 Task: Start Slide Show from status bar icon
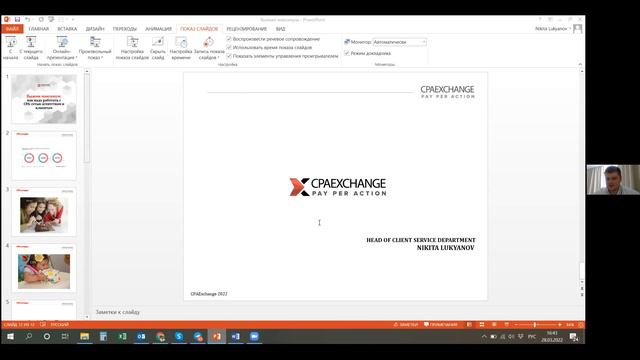coord(506,324)
